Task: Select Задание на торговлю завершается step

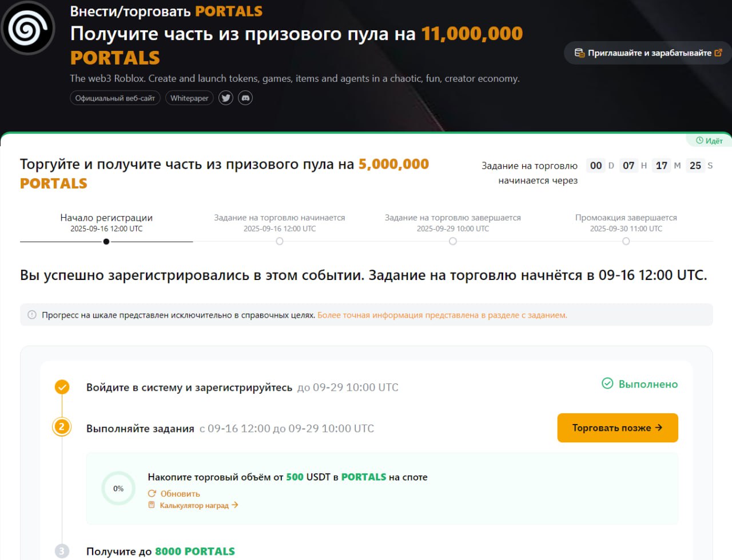Action: 453,242
